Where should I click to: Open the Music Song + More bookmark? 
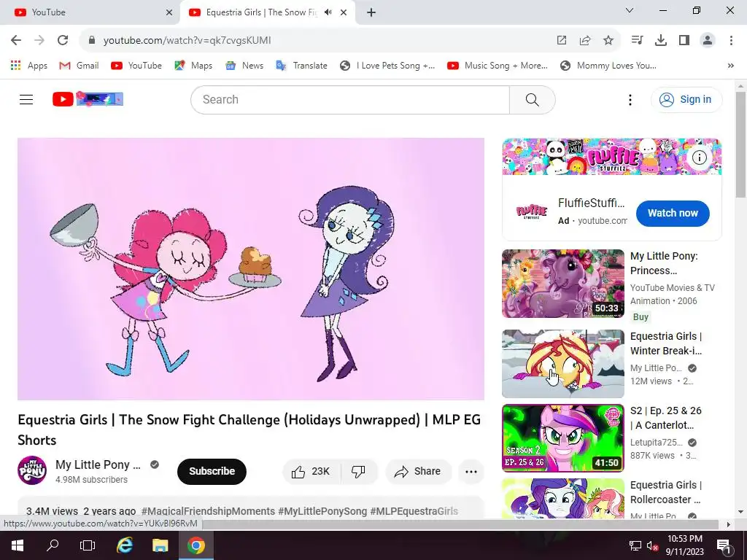[498, 66]
